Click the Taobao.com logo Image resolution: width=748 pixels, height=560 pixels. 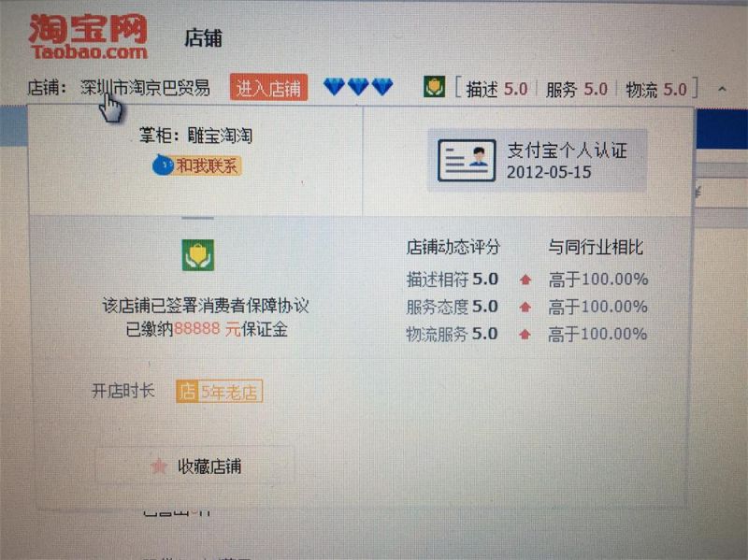pyautogui.click(x=88, y=36)
